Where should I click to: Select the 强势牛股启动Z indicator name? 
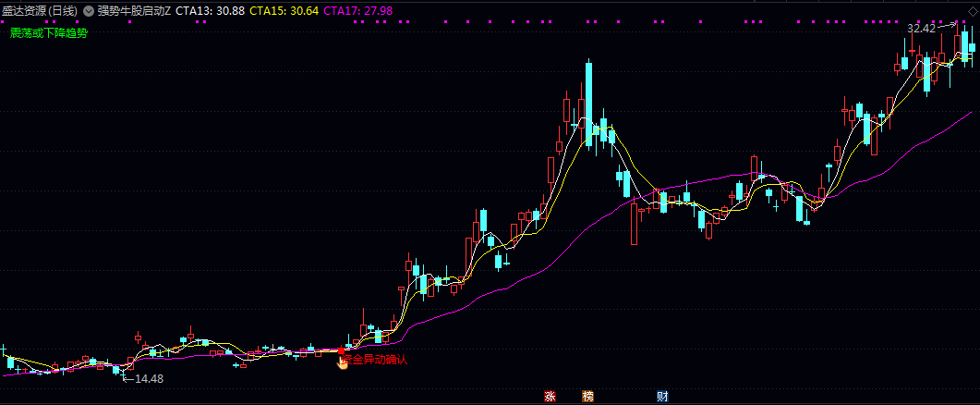coord(134,11)
